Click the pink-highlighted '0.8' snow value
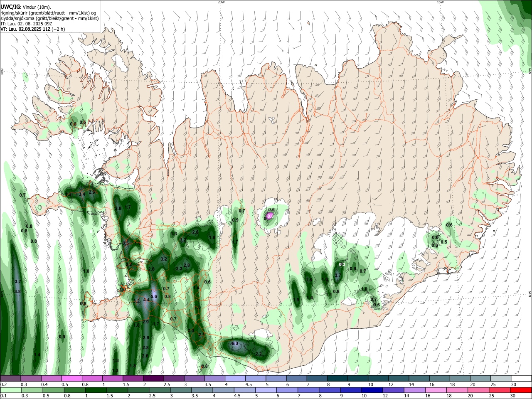532x399 pixels. pyautogui.click(x=270, y=216)
